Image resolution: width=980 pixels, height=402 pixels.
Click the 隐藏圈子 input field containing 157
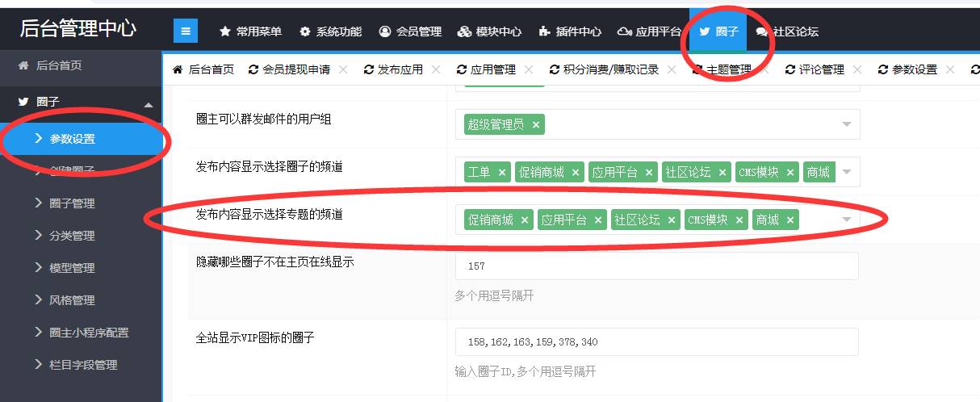coord(656,266)
